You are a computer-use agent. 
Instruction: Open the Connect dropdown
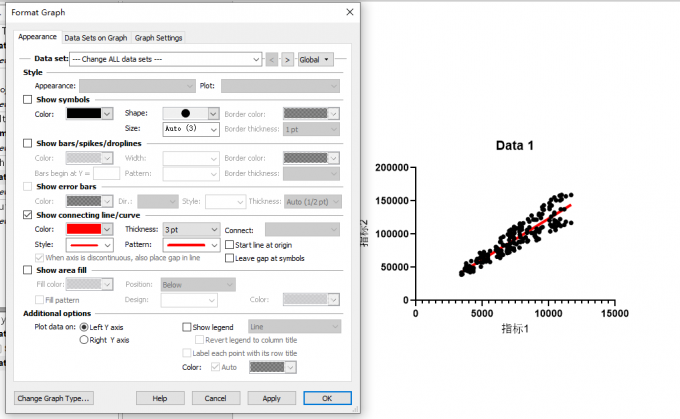pyautogui.click(x=302, y=229)
